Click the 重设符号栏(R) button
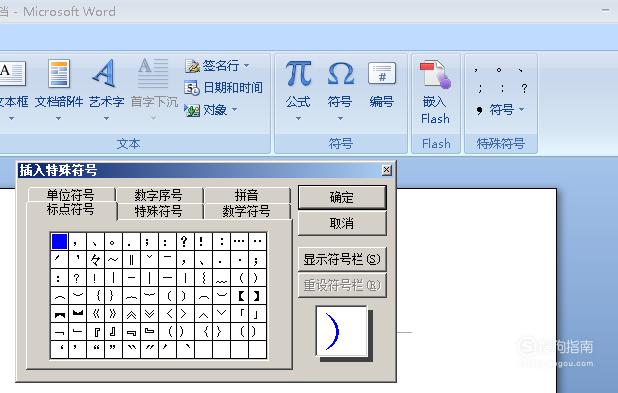This screenshot has height=393, width=618. (342, 285)
